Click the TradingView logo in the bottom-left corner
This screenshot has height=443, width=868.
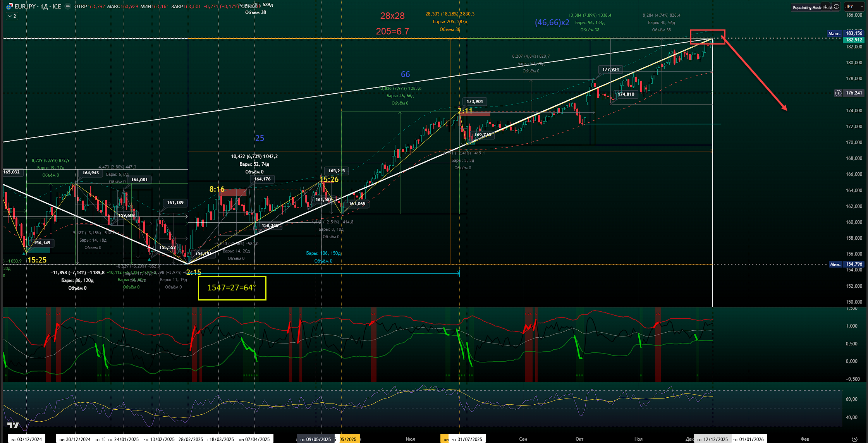(x=13, y=425)
